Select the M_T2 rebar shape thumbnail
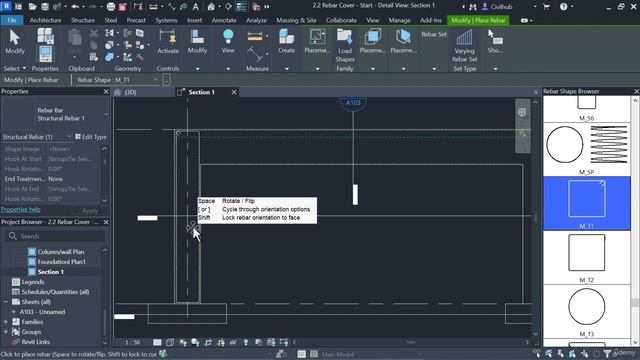The image size is (640, 360). click(587, 257)
